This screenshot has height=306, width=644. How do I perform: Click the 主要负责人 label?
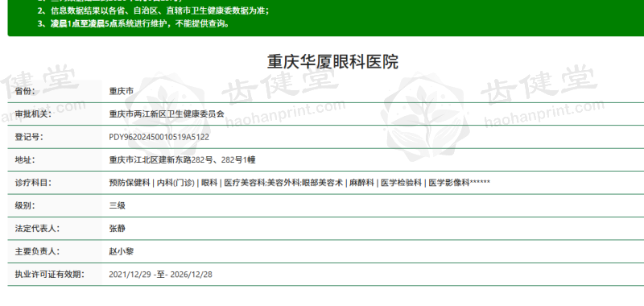[37, 251]
